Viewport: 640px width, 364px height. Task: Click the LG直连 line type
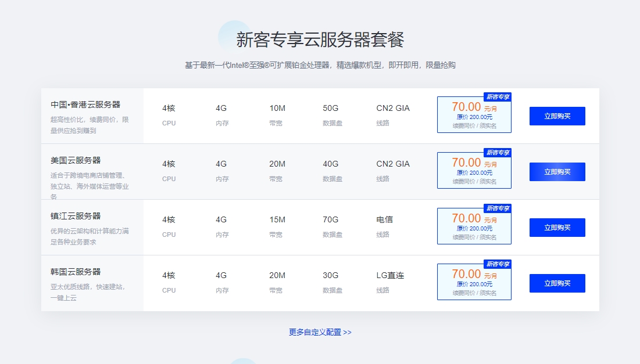pos(390,275)
